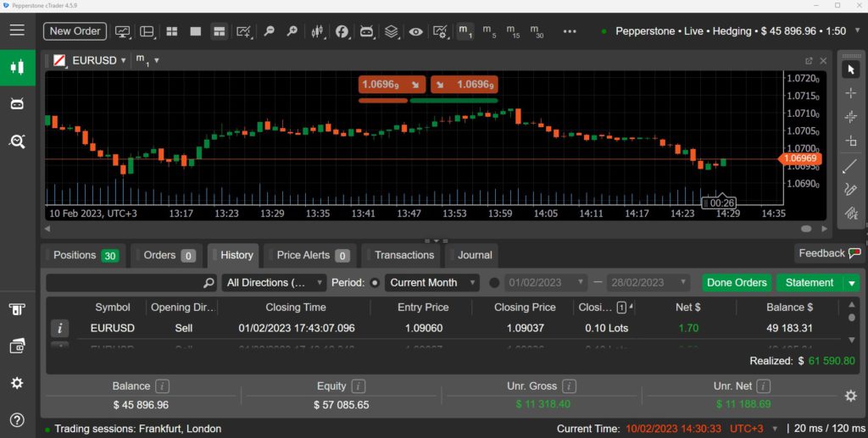Viewport: 868px width, 438px height.
Task: Open the 01/02/2023 start date picker
Action: tap(545, 283)
